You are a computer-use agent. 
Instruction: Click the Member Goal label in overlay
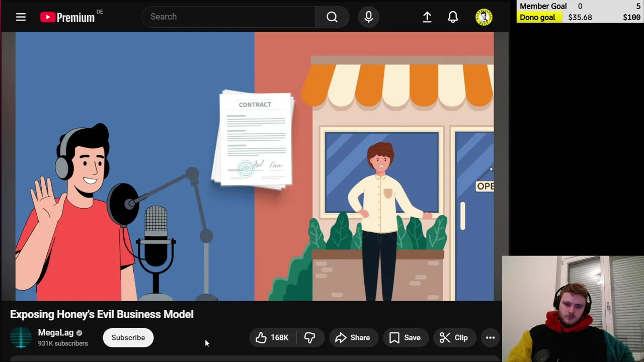[543, 6]
